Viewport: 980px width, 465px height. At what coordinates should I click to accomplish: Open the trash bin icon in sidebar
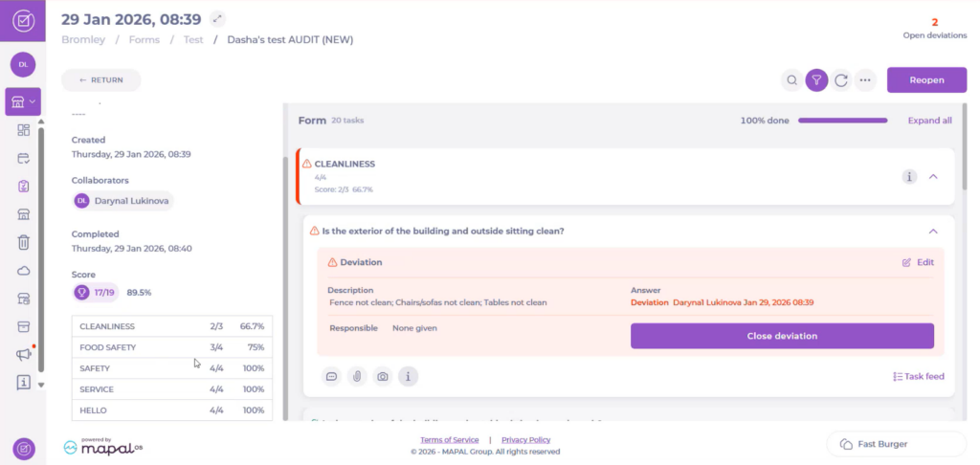click(x=23, y=243)
